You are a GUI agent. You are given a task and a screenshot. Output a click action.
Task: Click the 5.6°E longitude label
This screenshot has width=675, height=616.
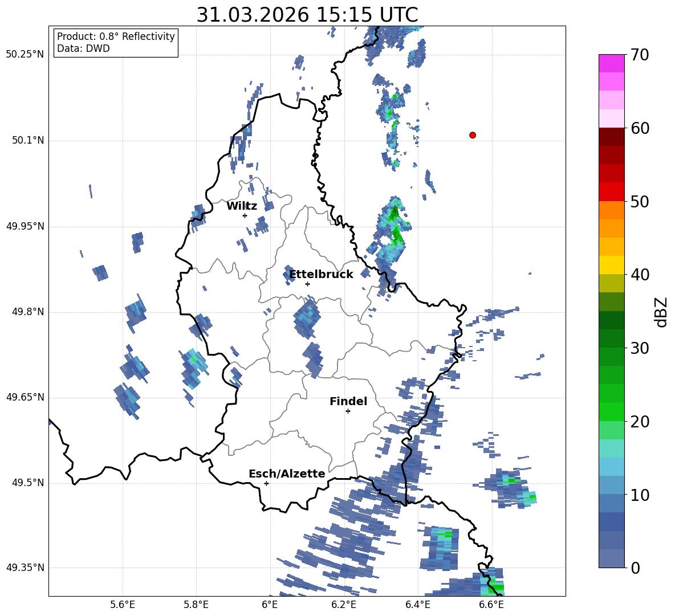click(x=123, y=605)
